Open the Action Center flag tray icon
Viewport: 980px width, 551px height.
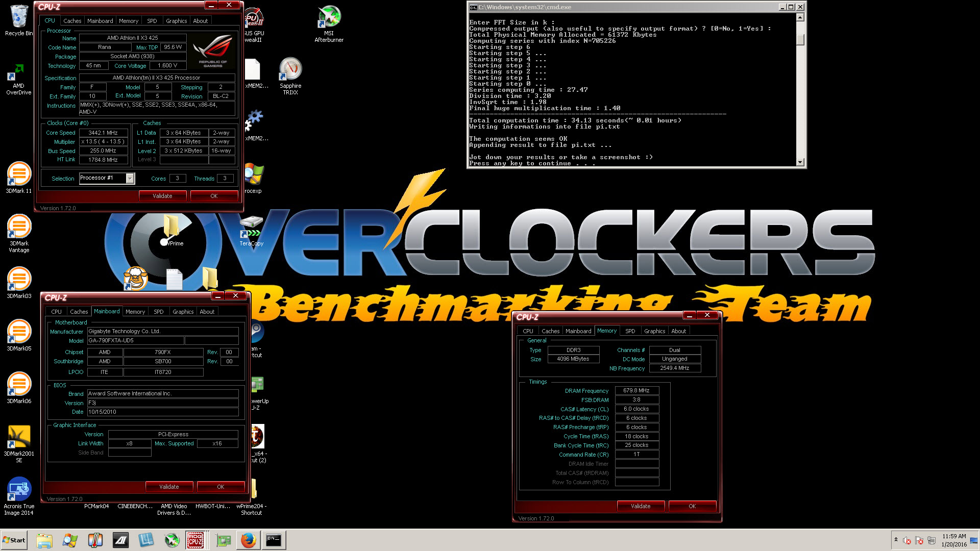pos(919,540)
